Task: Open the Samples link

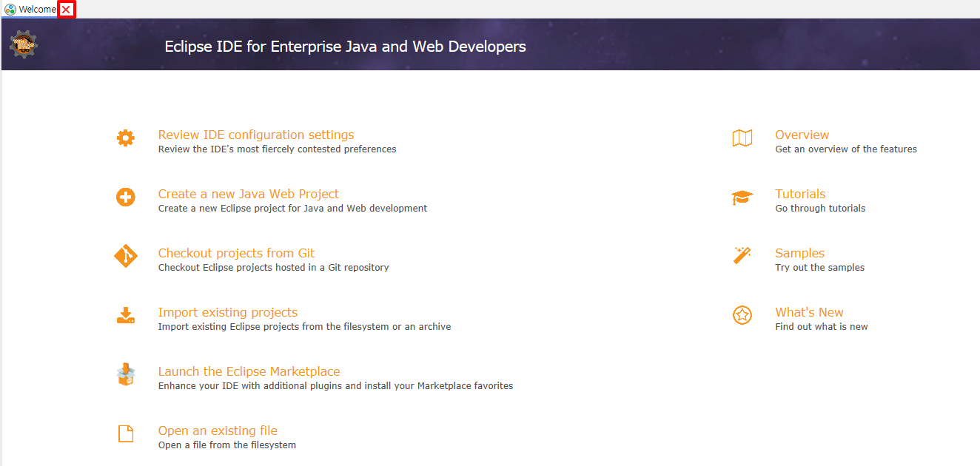Action: point(800,253)
